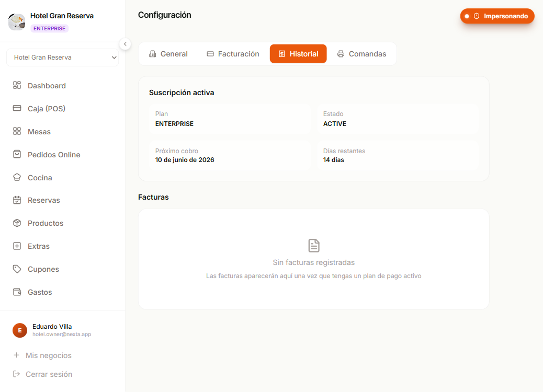Select the Cupones tag icon
Viewport: 543px width, 392px height.
[x=17, y=269]
